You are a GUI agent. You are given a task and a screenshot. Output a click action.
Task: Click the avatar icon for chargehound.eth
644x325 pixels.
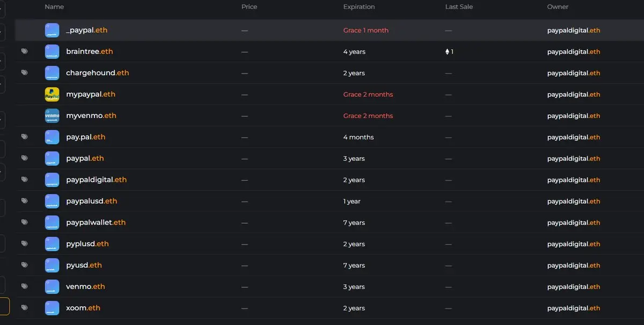[52, 73]
